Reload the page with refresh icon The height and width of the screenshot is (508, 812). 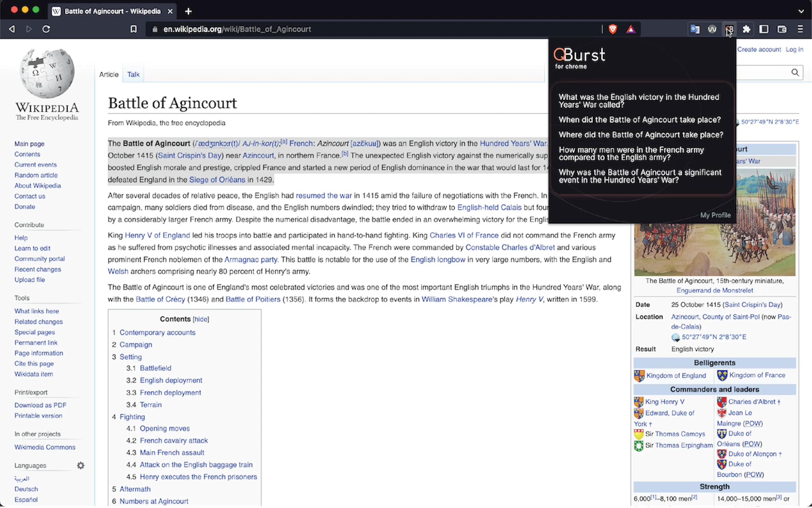tap(46, 29)
